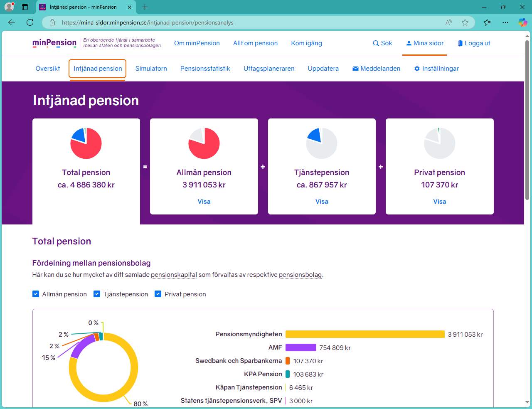Viewport: 532px width, 409px height.
Task: Open a new browser tab
Action: [x=145, y=7]
